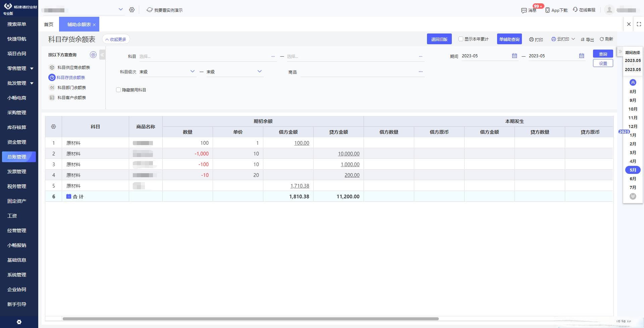644x328 pixels.
Task: Click 打印 printer icon
Action: 531,40
